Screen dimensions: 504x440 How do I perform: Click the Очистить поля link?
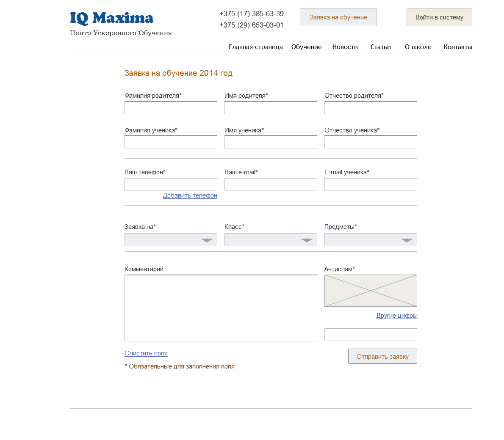click(x=146, y=353)
